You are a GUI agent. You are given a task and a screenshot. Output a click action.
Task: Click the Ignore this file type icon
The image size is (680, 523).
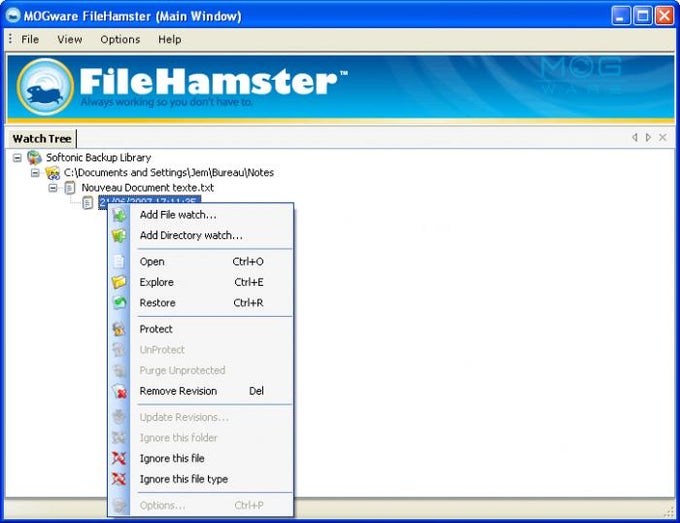[x=119, y=479]
